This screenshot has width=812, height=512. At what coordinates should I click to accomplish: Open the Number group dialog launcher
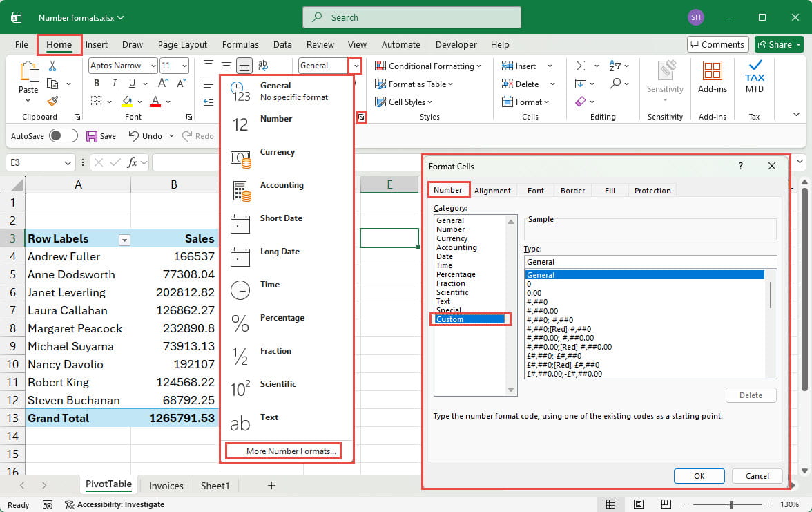pos(362,118)
